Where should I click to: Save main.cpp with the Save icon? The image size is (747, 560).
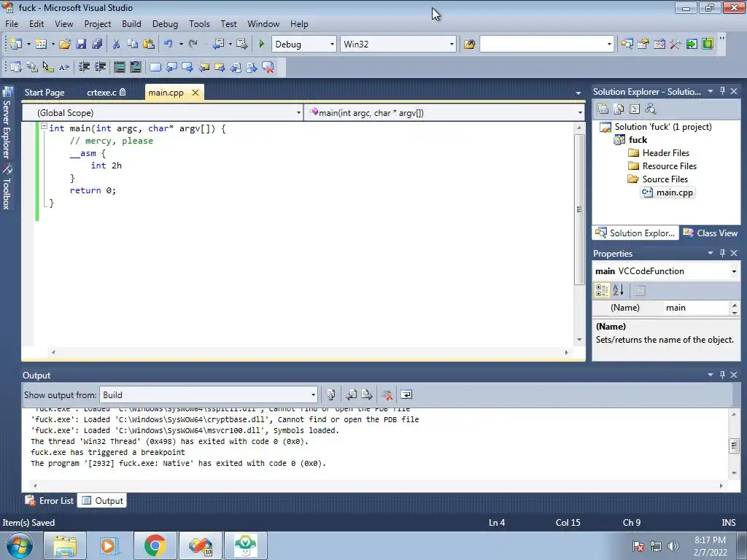click(x=81, y=44)
